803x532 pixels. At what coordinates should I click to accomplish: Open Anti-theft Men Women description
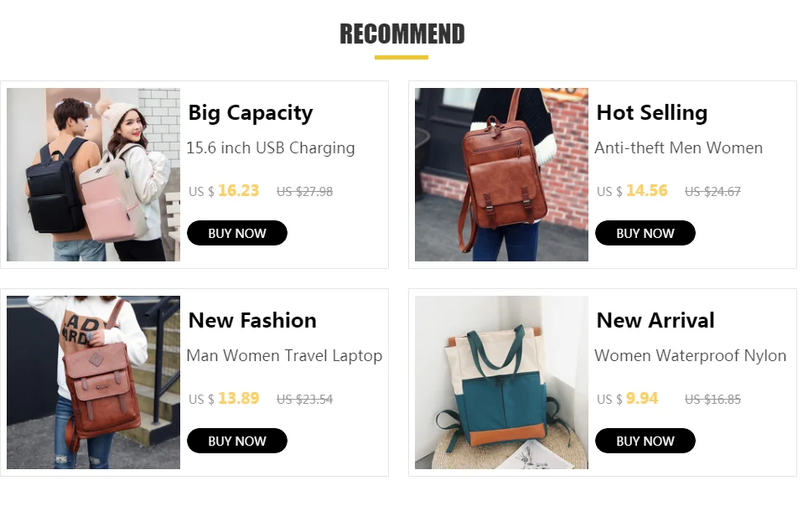pos(679,148)
